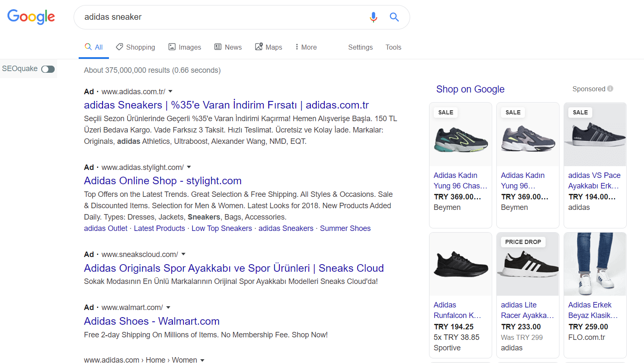Expand the More search options menu
Viewport: 644px width, 363px height.
pos(306,47)
